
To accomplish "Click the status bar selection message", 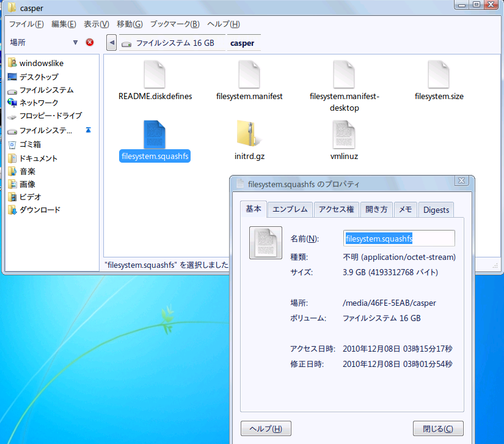I will (x=167, y=265).
